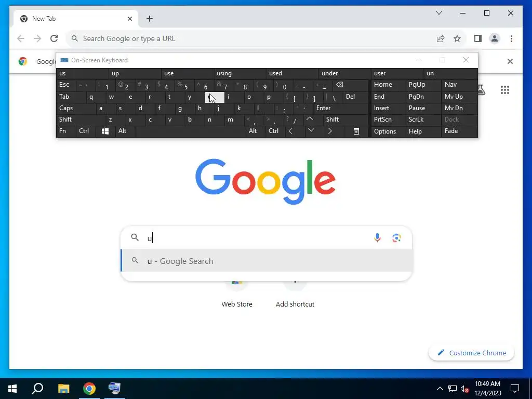Open keyboard Options
Image resolution: width=532 pixels, height=399 pixels.
click(x=389, y=131)
